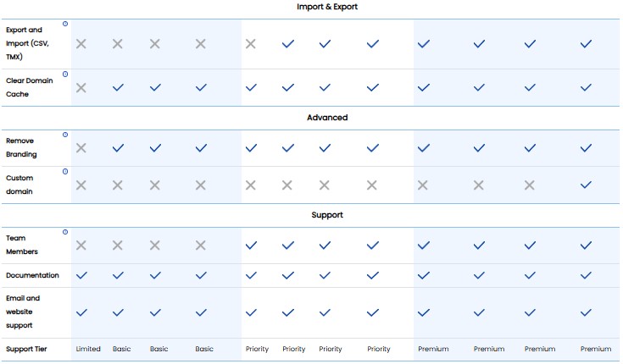Click the gray X in Clear Domain Cache row
This screenshot has height=364, width=623.
[x=81, y=87]
